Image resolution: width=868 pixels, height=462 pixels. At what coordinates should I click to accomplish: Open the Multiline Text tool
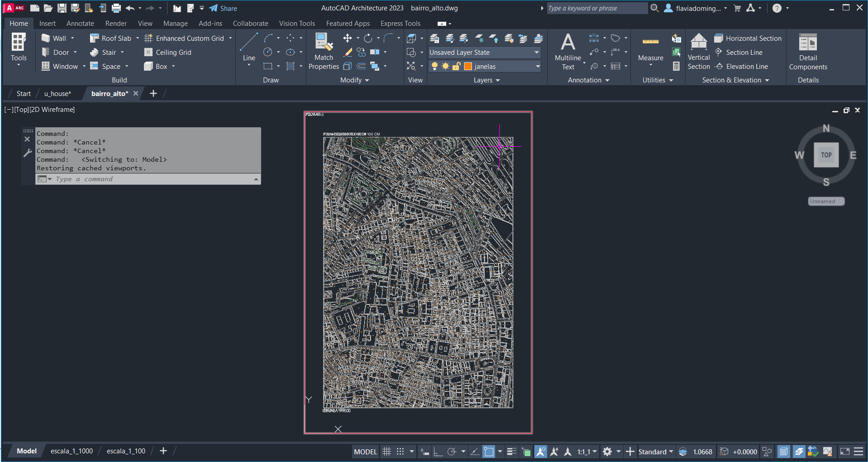(x=568, y=51)
